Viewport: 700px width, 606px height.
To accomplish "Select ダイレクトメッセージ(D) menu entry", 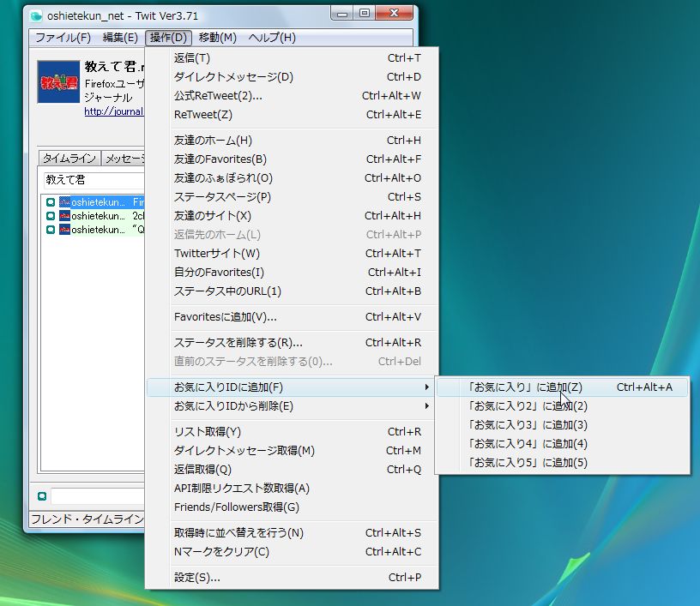I will [293, 76].
